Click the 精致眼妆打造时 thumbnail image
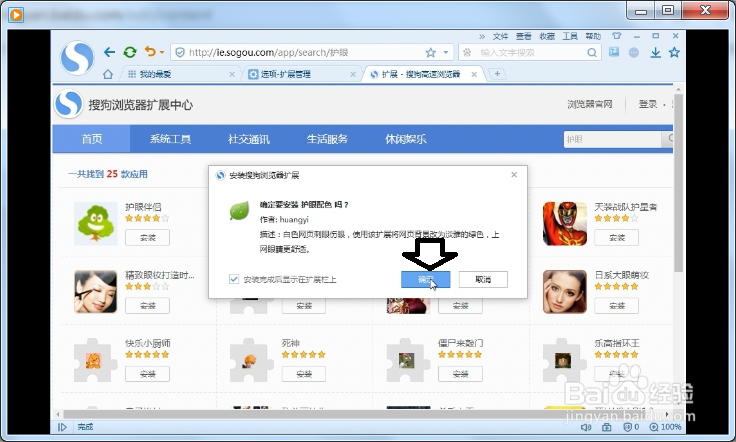 [96, 291]
